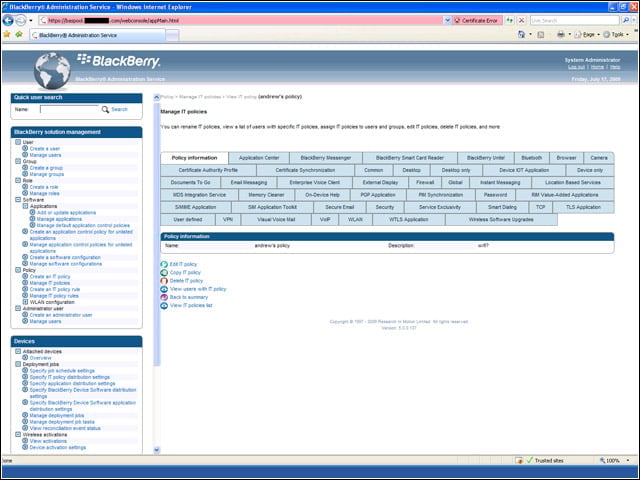Click the Live Search magnifier button
This screenshot has width=640, height=480.
(625, 20)
